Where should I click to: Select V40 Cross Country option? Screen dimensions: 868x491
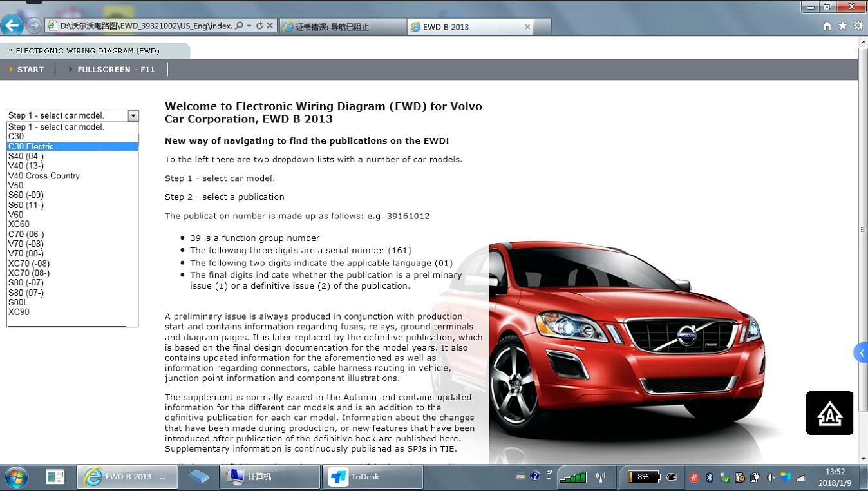point(72,175)
